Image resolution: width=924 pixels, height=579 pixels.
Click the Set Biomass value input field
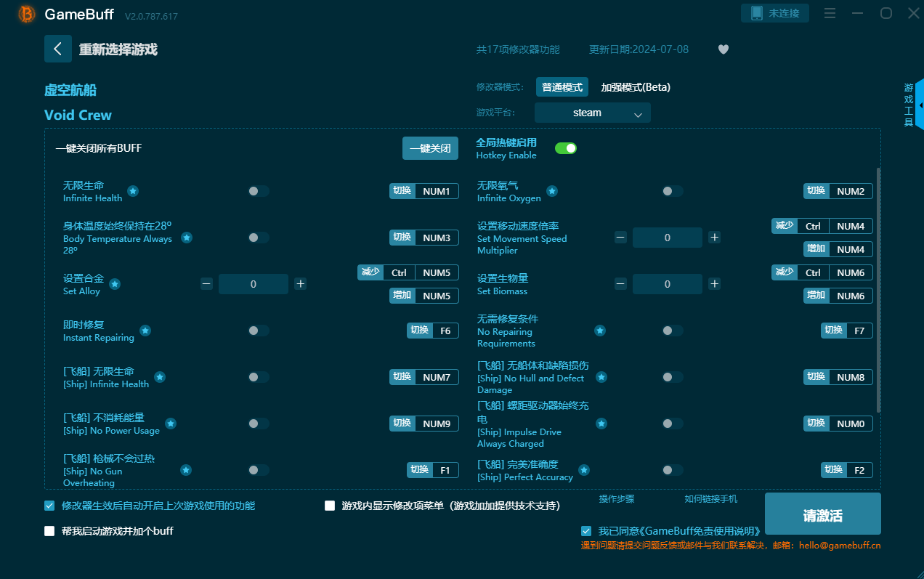point(668,284)
